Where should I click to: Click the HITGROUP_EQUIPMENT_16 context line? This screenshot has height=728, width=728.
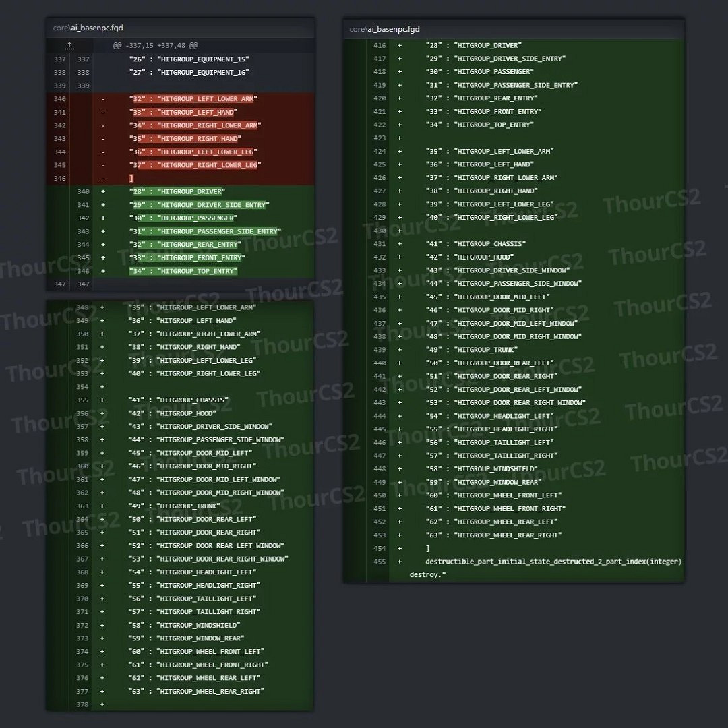[x=189, y=72]
